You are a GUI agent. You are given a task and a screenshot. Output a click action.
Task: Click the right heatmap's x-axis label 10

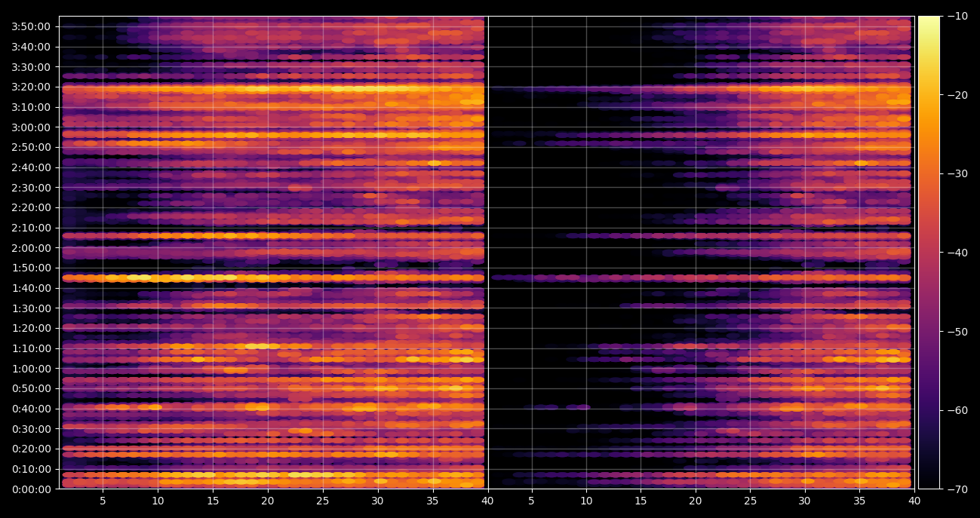point(586,501)
